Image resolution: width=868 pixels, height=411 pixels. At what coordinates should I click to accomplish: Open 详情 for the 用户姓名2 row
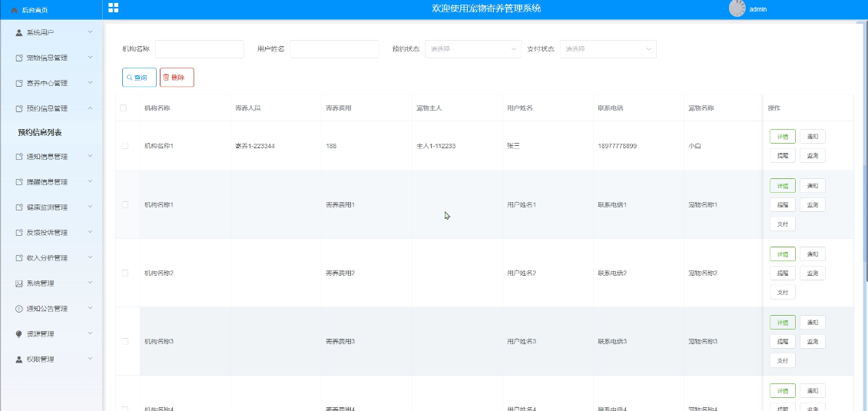point(782,254)
